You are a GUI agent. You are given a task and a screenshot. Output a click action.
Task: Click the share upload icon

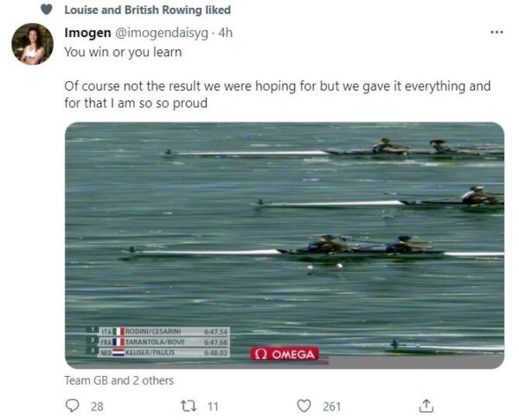click(x=426, y=406)
